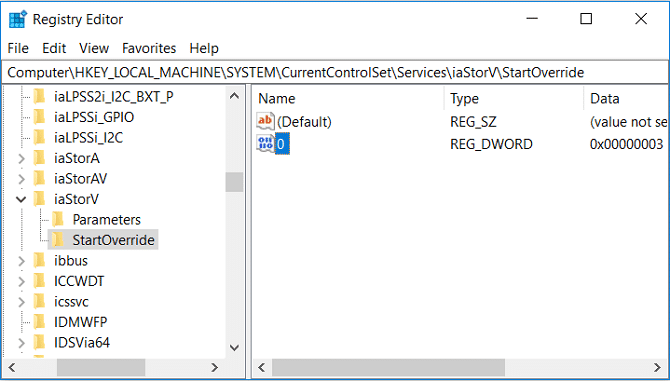Select the icssvc key label

(71, 302)
